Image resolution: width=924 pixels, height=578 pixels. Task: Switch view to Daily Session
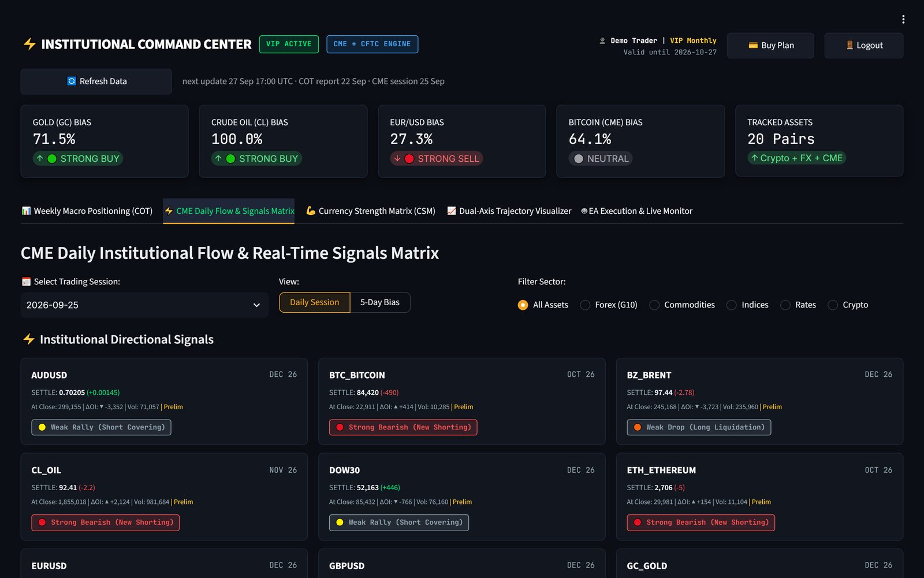[315, 302]
